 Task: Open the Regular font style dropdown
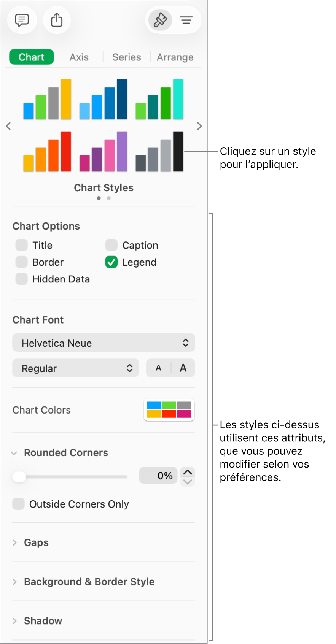click(75, 368)
